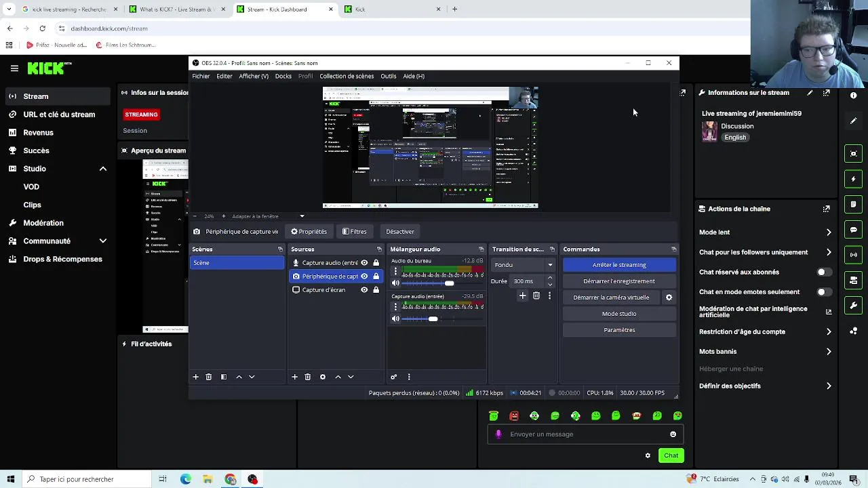Open the Docks menu in OBS
Screen dimensions: 868x488
click(283, 76)
